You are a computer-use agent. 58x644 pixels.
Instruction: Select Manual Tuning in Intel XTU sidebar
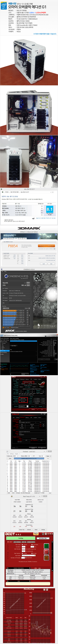(x=4, y=342)
